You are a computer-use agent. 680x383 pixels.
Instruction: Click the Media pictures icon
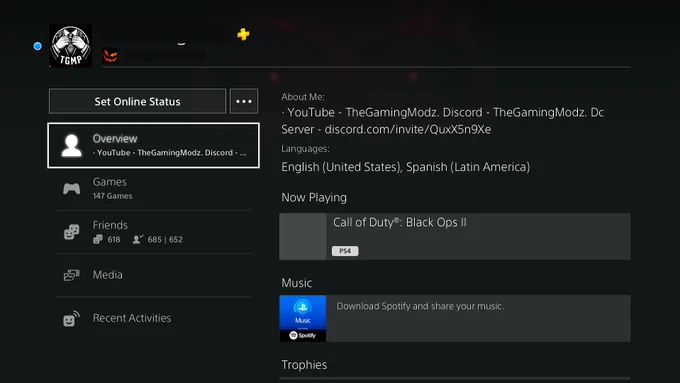point(72,275)
